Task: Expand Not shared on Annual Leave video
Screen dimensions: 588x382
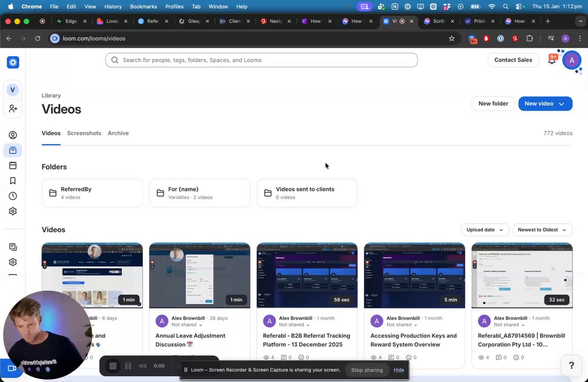Action: click(187, 325)
